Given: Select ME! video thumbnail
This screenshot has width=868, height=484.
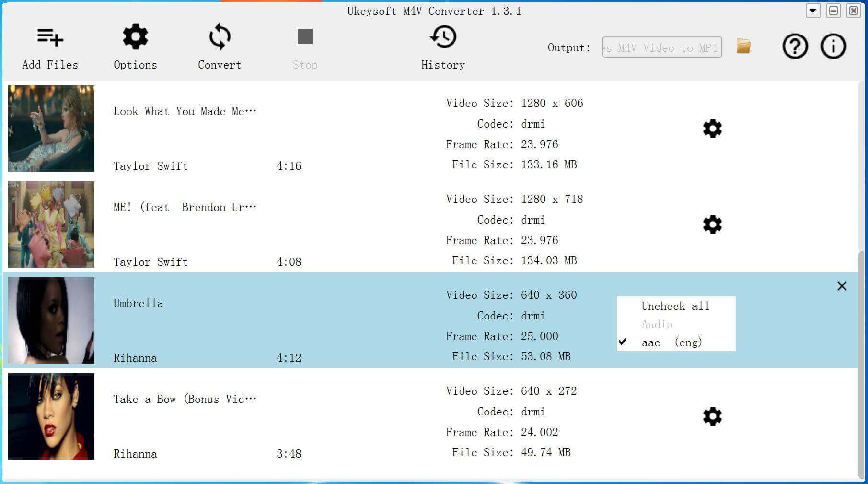Looking at the screenshot, I should (51, 224).
